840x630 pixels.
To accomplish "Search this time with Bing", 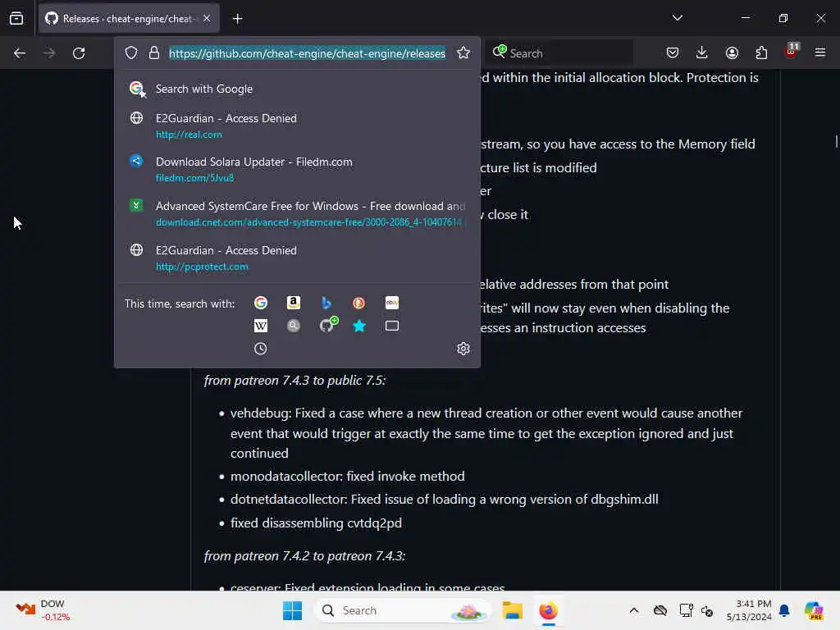I will coord(326,304).
